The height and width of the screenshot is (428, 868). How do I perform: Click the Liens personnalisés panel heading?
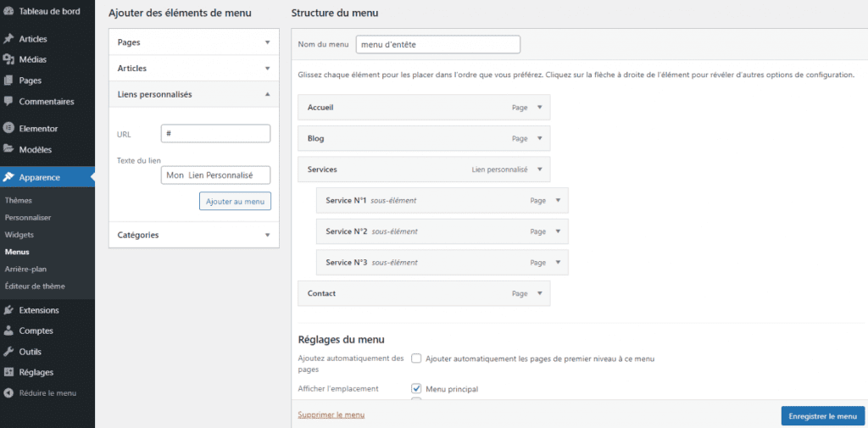point(155,94)
